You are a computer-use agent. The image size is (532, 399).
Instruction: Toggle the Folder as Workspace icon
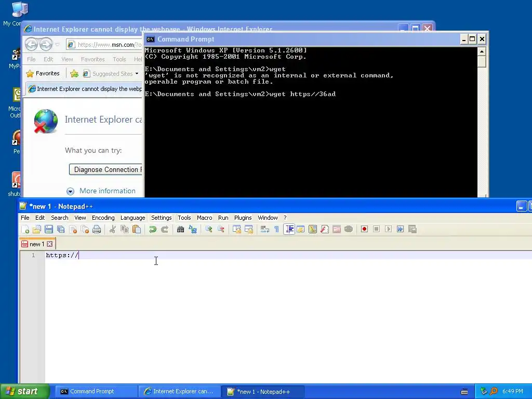pyautogui.click(x=337, y=229)
